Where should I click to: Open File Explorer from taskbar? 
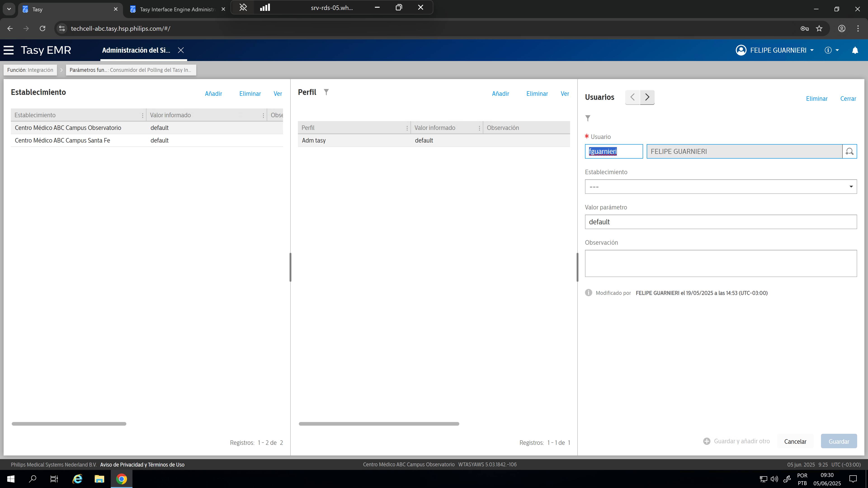(99, 479)
